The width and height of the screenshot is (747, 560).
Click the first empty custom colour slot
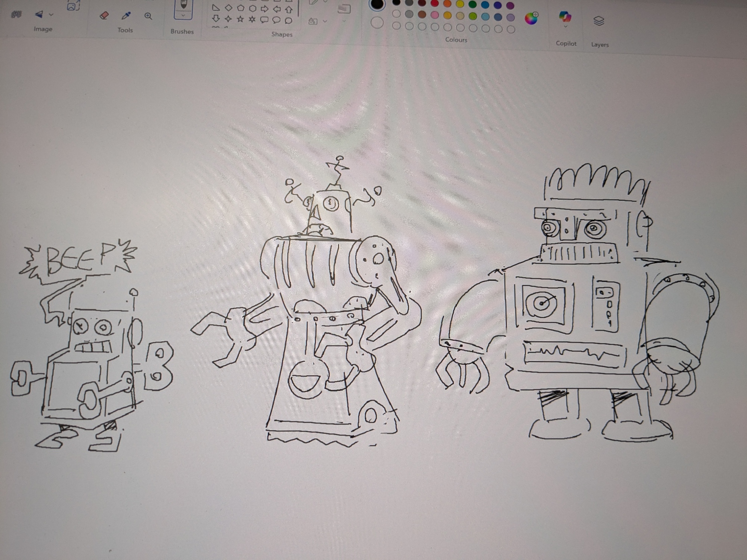click(397, 27)
